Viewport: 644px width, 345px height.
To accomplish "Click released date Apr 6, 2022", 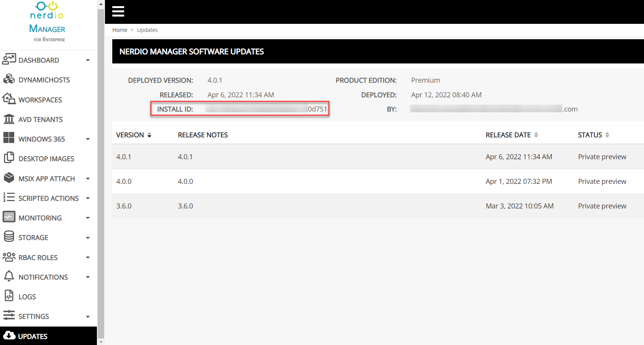I will click(241, 95).
